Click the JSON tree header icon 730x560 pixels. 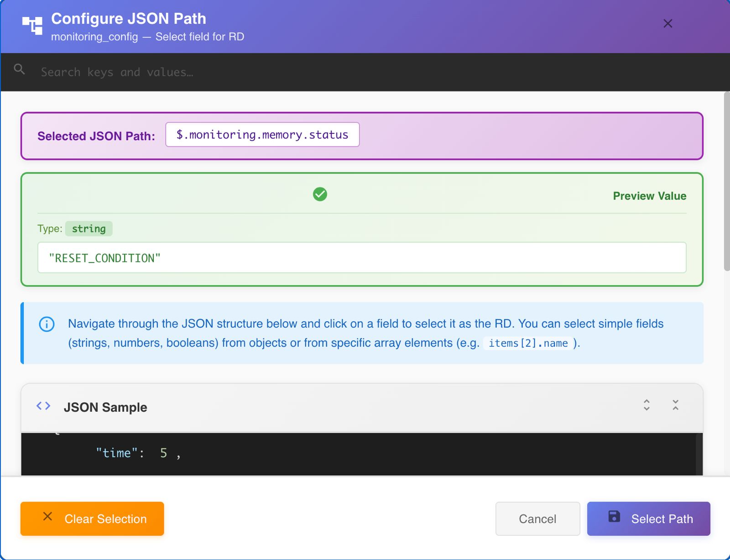(x=32, y=25)
